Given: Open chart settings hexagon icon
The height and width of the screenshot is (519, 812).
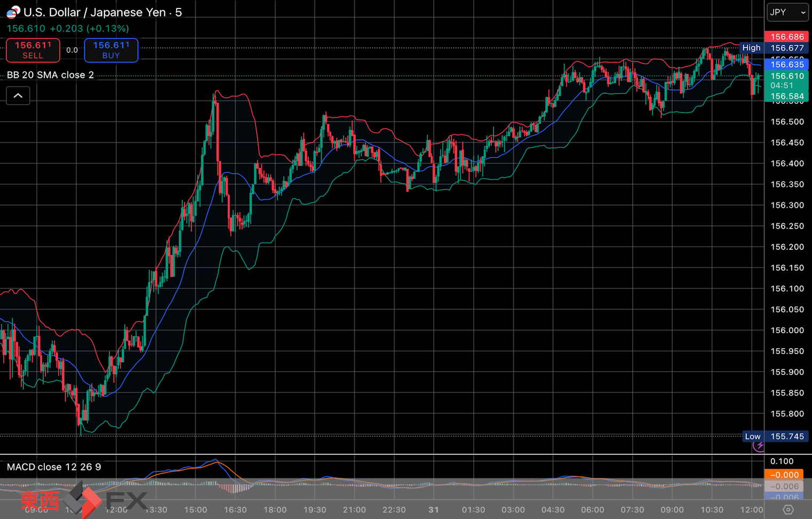Looking at the screenshot, I should [x=788, y=510].
